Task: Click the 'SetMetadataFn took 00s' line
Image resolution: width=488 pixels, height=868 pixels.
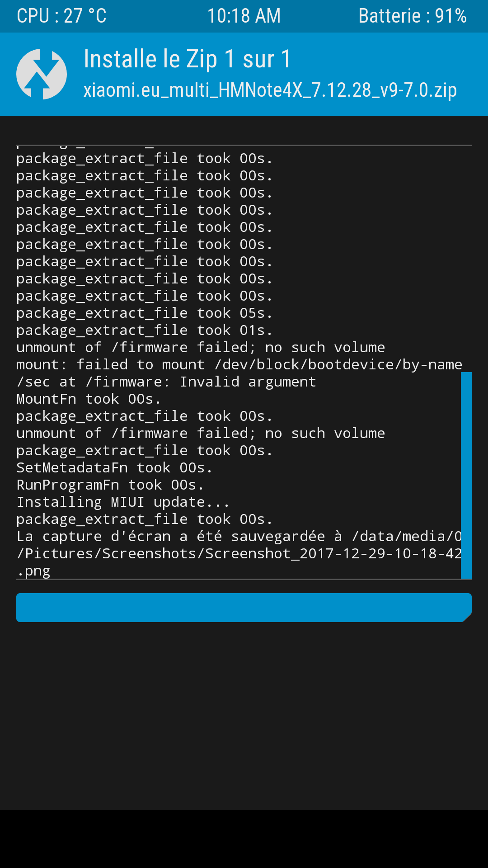Action: [x=114, y=468]
